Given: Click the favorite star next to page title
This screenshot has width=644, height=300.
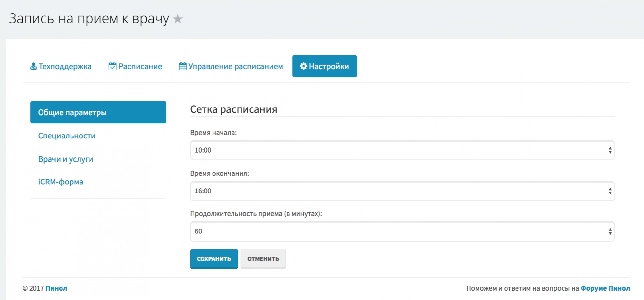Looking at the screenshot, I should click(178, 19).
